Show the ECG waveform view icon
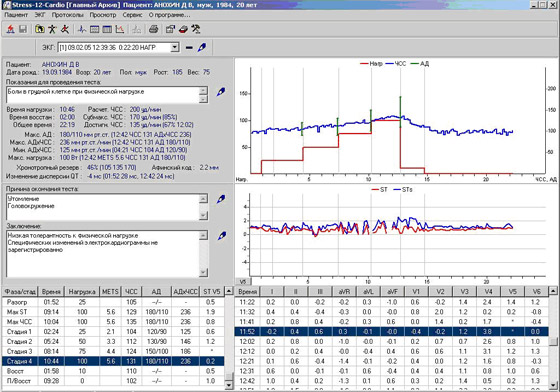 point(82,29)
